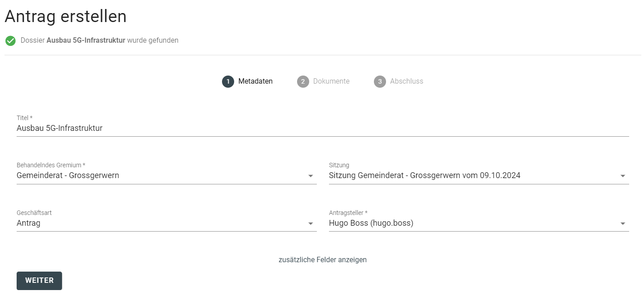This screenshot has height=304, width=644.
Task: Click bold dossier name in status message
Action: [x=86, y=40]
